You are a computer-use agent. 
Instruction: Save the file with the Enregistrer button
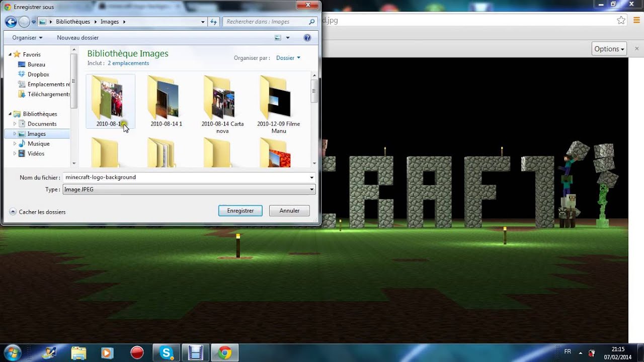(240, 211)
